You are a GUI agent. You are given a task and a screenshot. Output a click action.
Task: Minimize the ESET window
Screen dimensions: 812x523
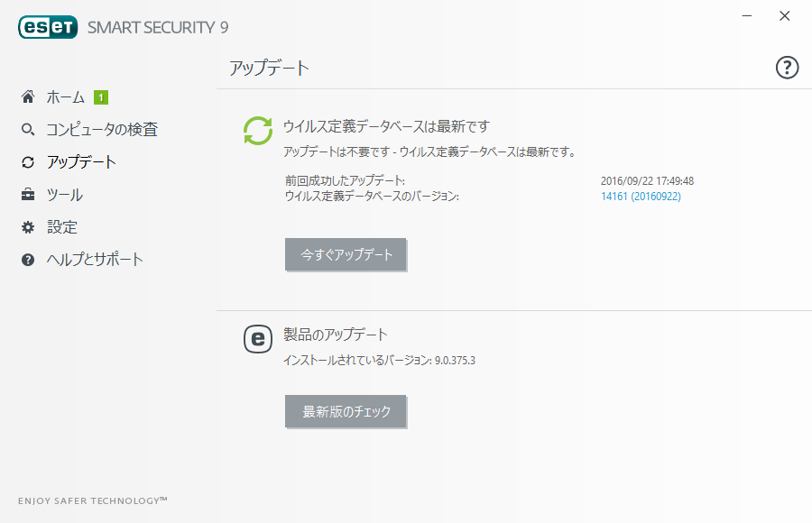tap(747, 16)
